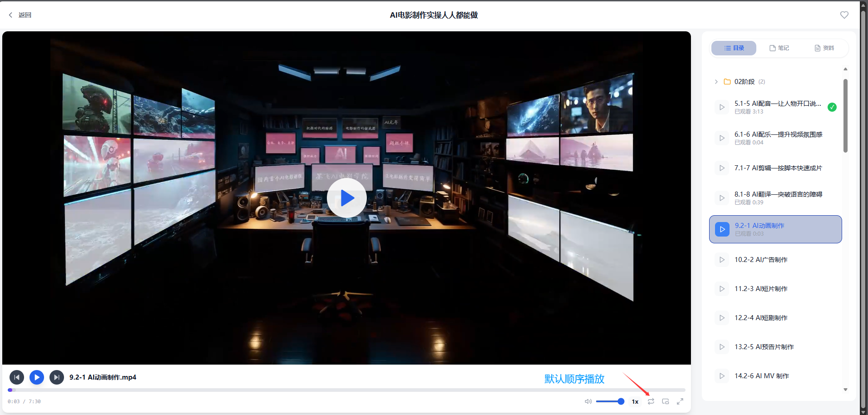This screenshot has height=415, width=868.
Task: Play lesson 13.2-5 AI预告片制作 via its play icon
Action: coord(722,347)
